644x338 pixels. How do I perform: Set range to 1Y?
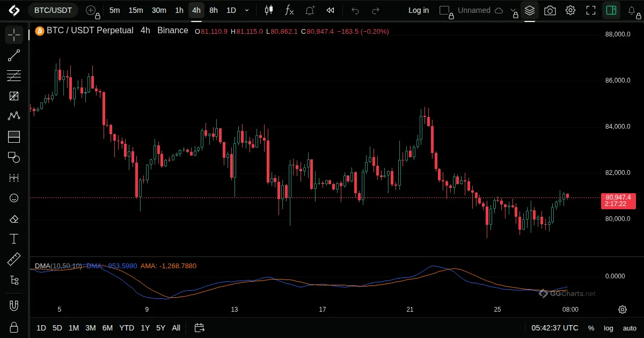(145, 328)
